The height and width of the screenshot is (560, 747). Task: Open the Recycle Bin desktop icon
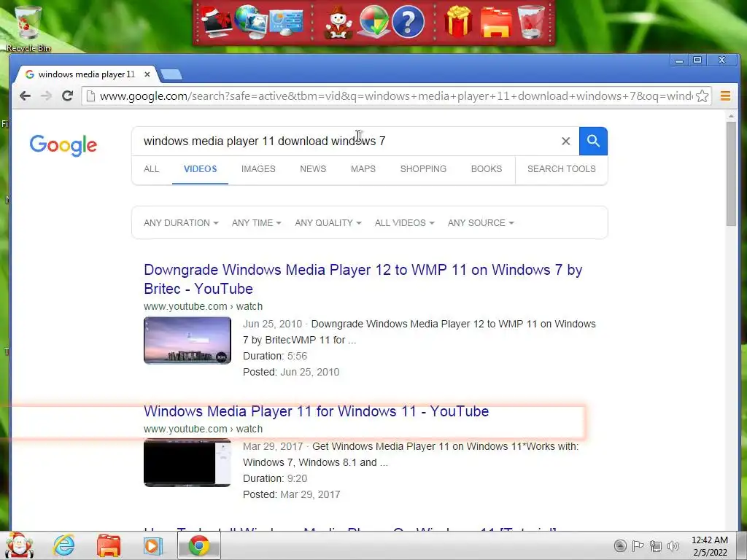pyautogui.click(x=28, y=28)
